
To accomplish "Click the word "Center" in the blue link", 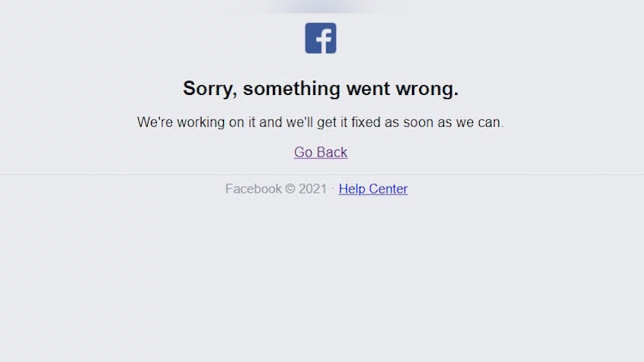I will pyautogui.click(x=387, y=189).
